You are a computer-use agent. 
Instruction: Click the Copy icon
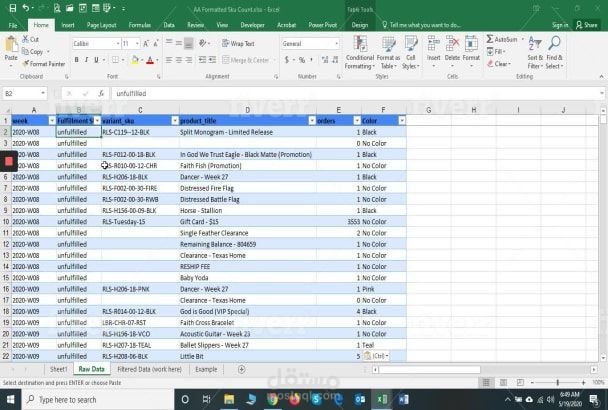coord(26,51)
